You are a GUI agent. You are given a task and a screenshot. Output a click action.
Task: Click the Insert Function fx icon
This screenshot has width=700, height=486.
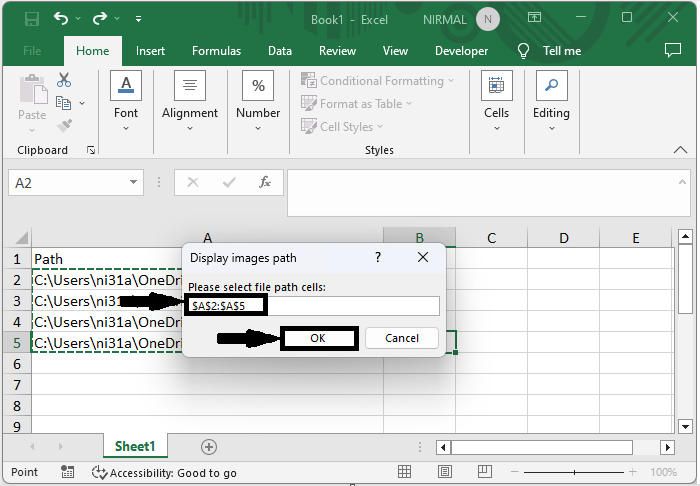pos(265,182)
